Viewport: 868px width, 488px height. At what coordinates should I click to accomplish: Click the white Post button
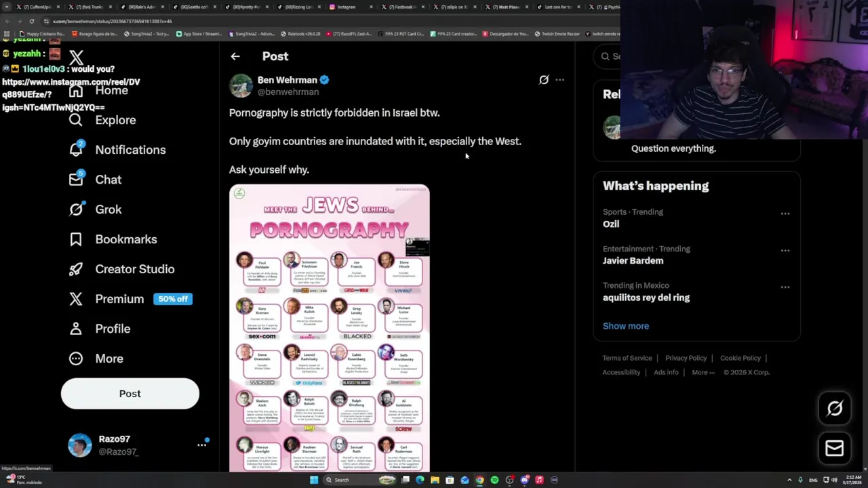pos(130,394)
